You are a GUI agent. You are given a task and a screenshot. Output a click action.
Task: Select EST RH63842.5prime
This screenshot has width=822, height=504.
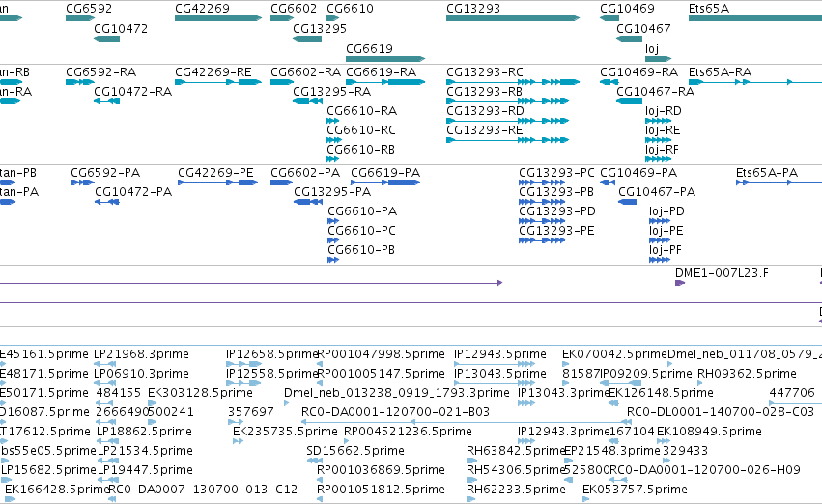click(x=516, y=451)
